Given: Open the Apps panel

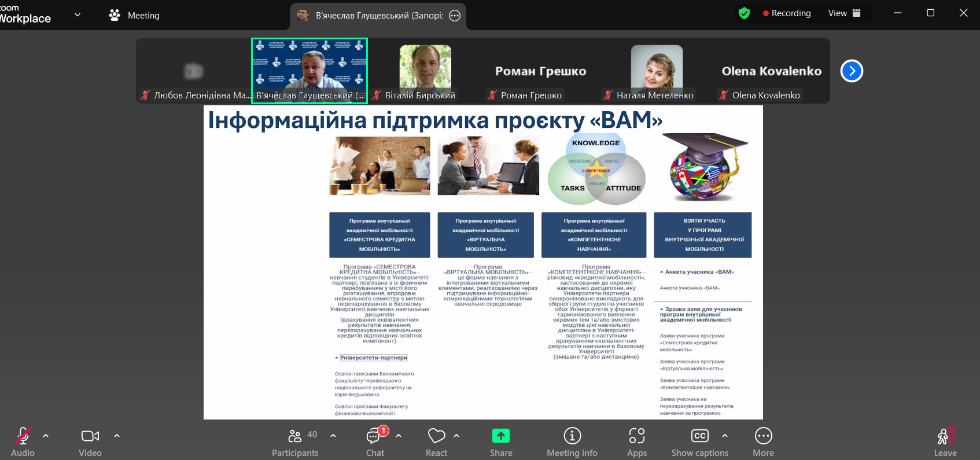Looking at the screenshot, I should [x=637, y=441].
